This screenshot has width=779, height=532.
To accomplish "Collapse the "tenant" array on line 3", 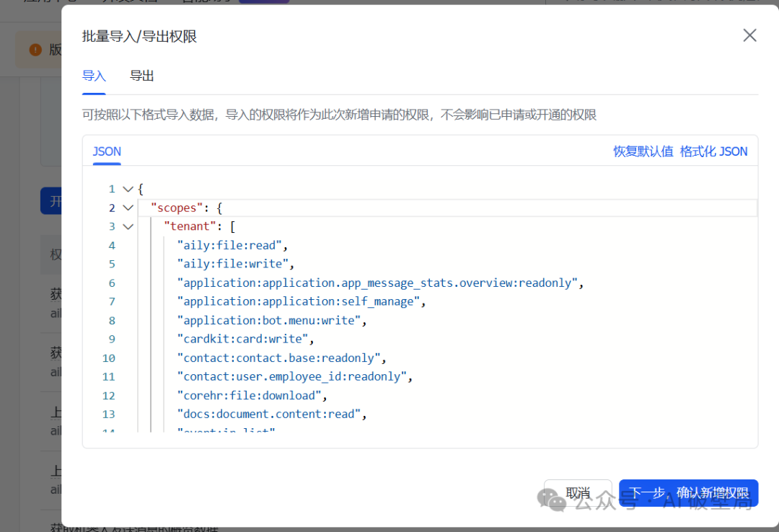I will coord(128,226).
